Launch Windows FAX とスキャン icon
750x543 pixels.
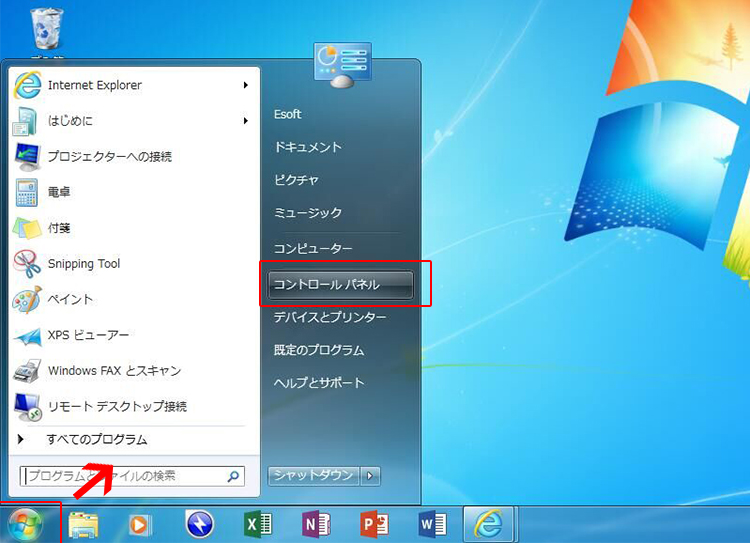click(27, 371)
